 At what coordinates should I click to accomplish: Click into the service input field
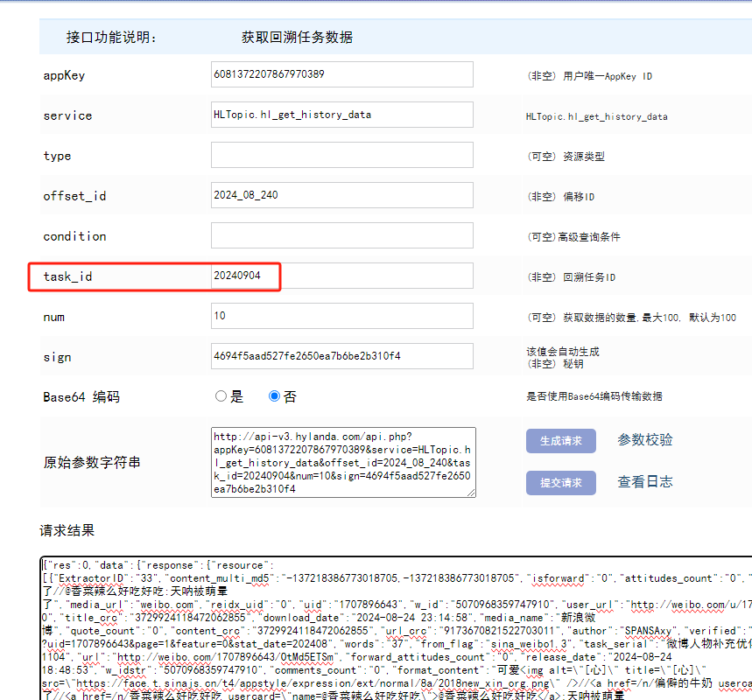coord(341,115)
